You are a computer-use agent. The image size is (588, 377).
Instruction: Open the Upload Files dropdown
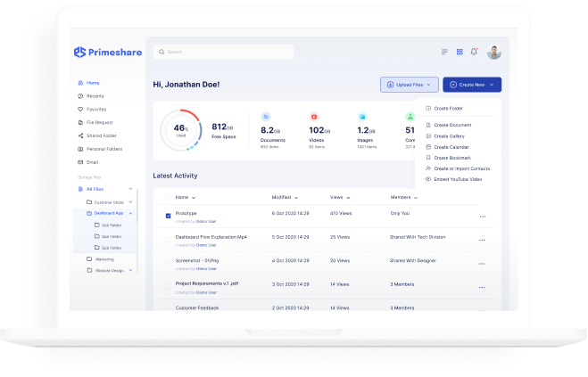pyautogui.click(x=409, y=85)
